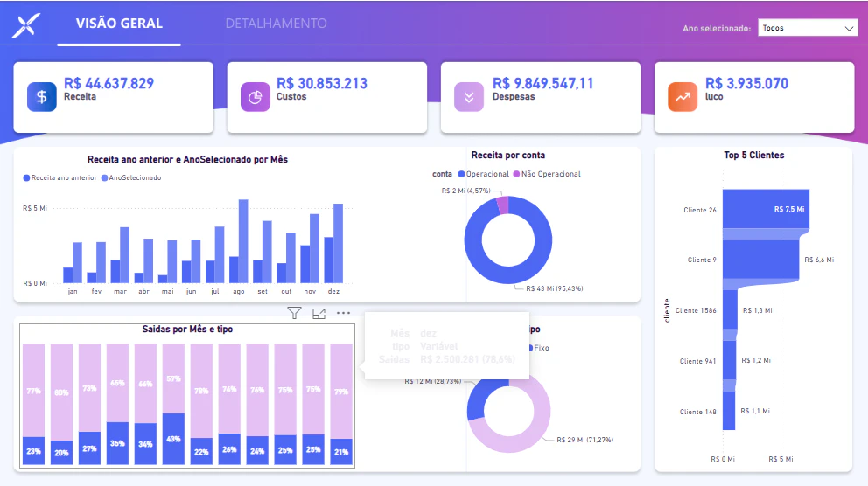Select the Despesas value R$ 9.849.547,11

[x=543, y=84]
